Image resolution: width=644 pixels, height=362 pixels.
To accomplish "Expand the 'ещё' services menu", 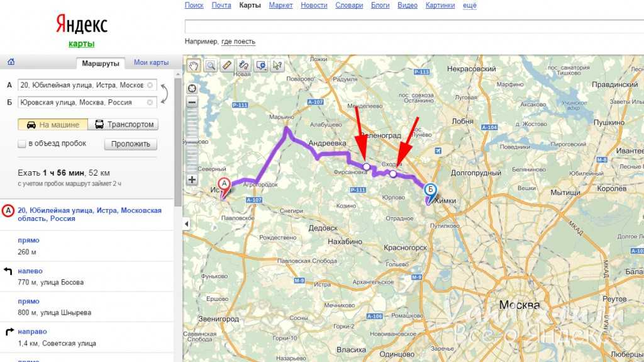I will click(x=469, y=6).
